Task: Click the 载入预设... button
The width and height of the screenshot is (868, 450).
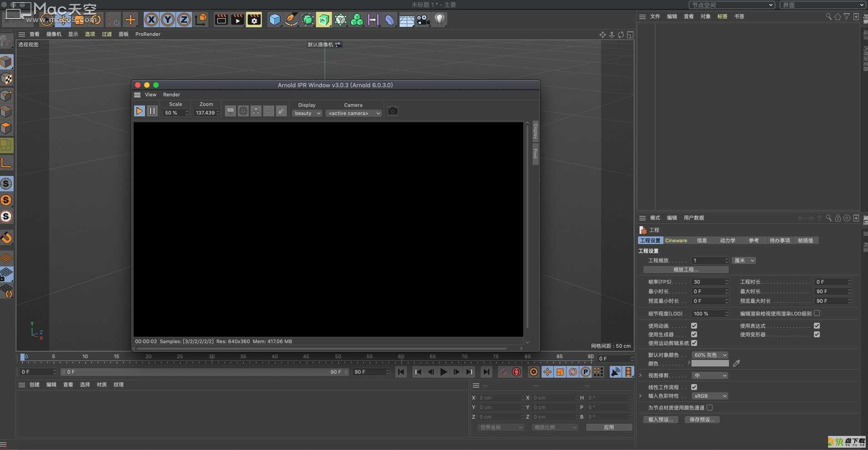Action: pos(661,420)
